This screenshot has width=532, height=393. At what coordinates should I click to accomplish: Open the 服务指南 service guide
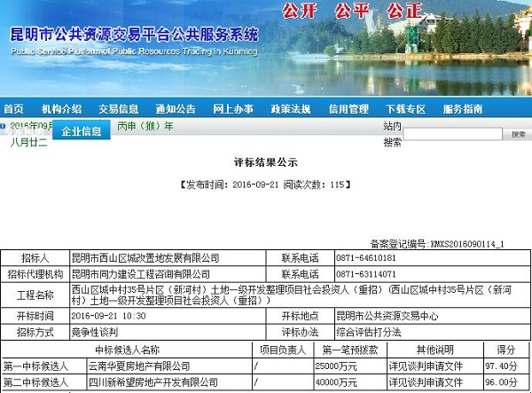click(x=463, y=109)
